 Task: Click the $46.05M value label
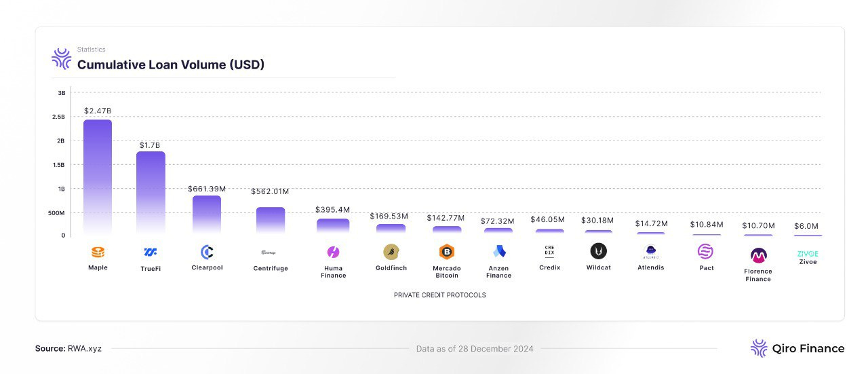pyautogui.click(x=547, y=220)
